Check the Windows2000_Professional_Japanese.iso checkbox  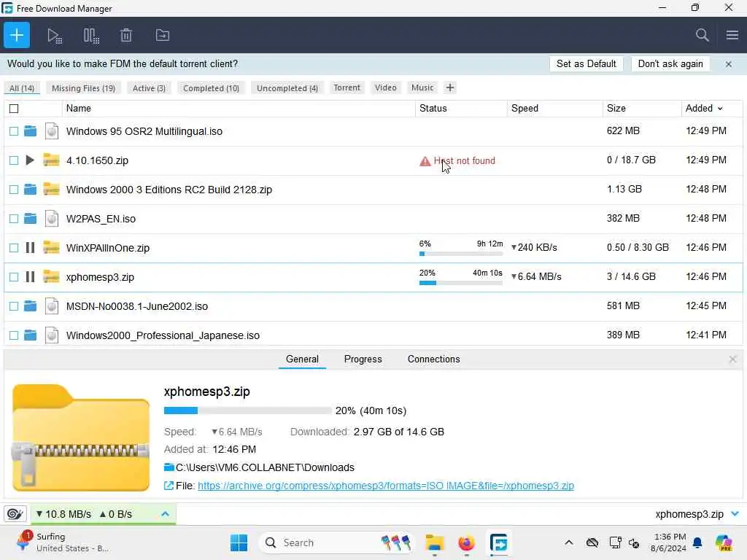click(x=14, y=335)
